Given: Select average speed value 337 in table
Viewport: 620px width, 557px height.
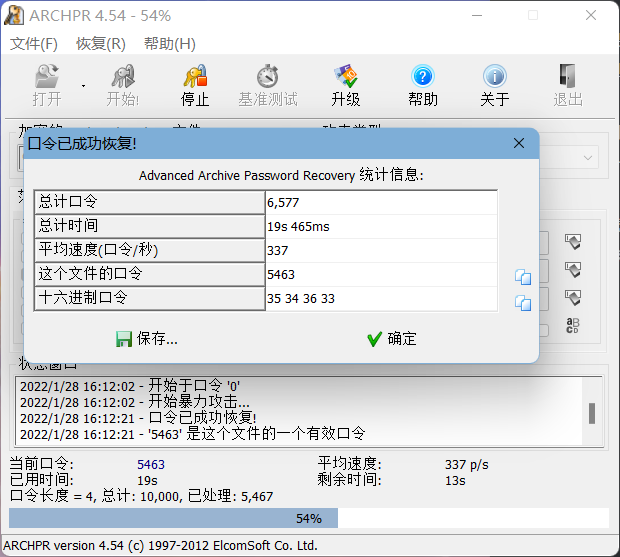Looking at the screenshot, I should click(x=382, y=251).
